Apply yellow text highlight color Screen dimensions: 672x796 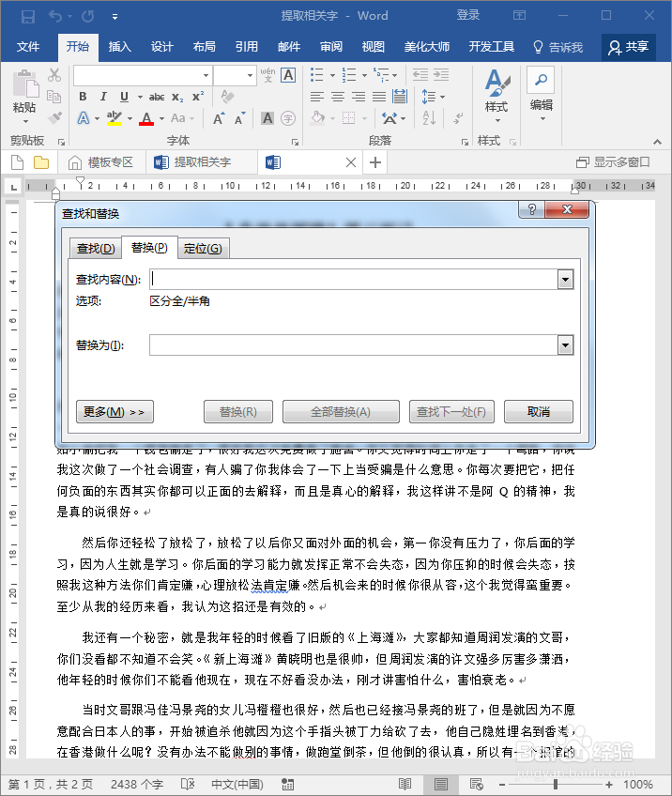(115, 118)
